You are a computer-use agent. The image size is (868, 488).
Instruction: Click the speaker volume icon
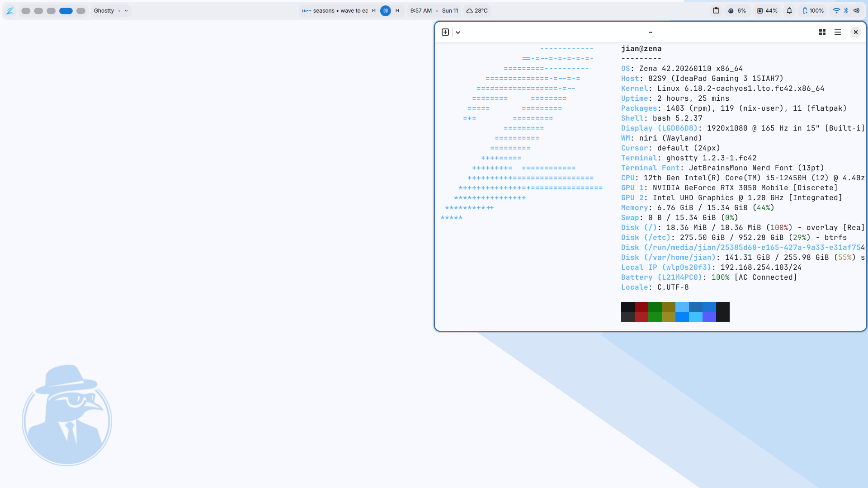pyautogui.click(x=856, y=10)
